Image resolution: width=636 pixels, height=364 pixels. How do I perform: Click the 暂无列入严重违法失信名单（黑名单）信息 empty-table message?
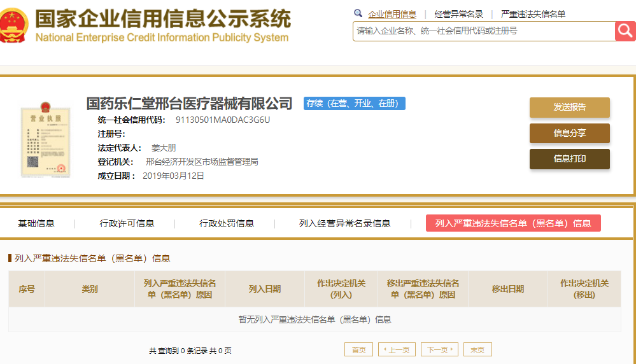314,319
